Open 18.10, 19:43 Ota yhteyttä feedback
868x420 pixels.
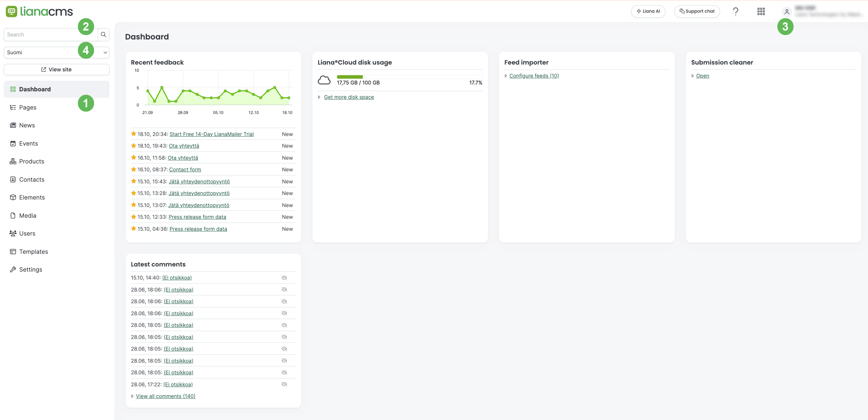tap(184, 146)
